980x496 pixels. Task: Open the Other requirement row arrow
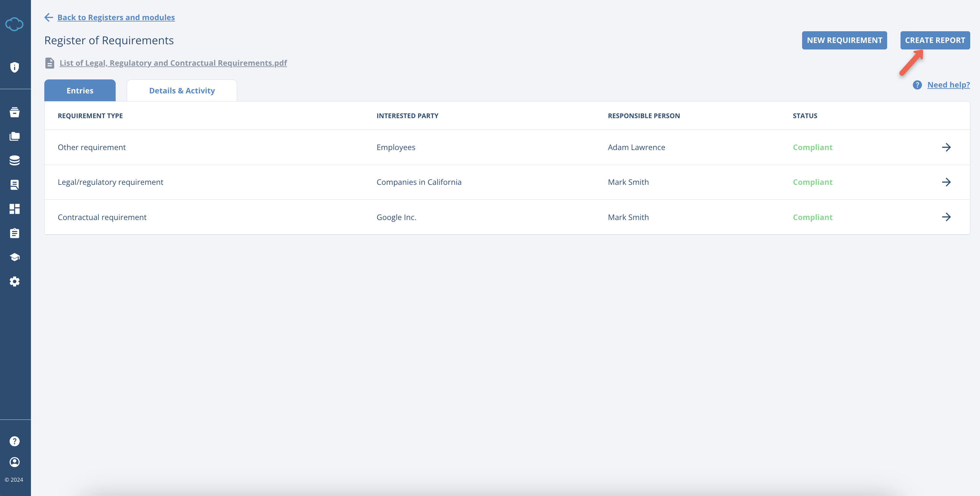[946, 147]
